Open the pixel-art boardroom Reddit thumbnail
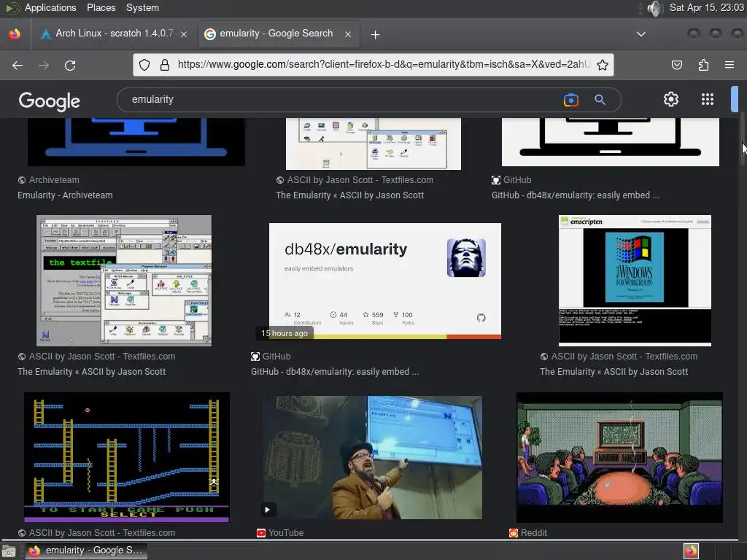 coord(619,457)
